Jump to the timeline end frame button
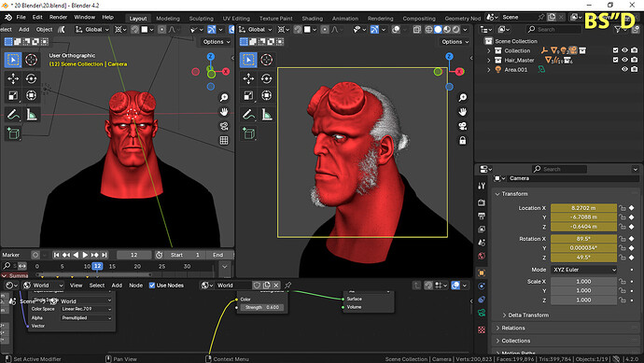The image size is (644, 363). coord(105,255)
